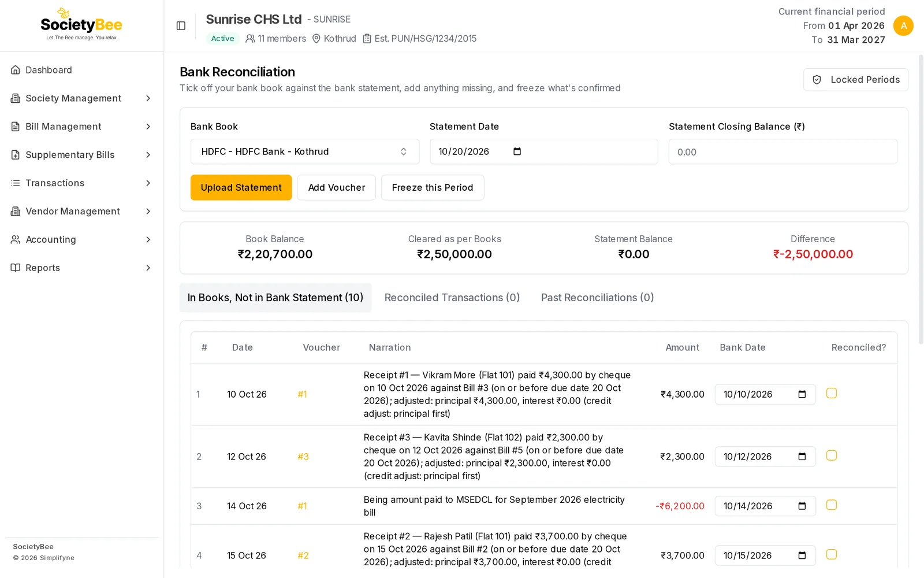924x578 pixels.
Task: Click Freeze this Period button
Action: 433,188
